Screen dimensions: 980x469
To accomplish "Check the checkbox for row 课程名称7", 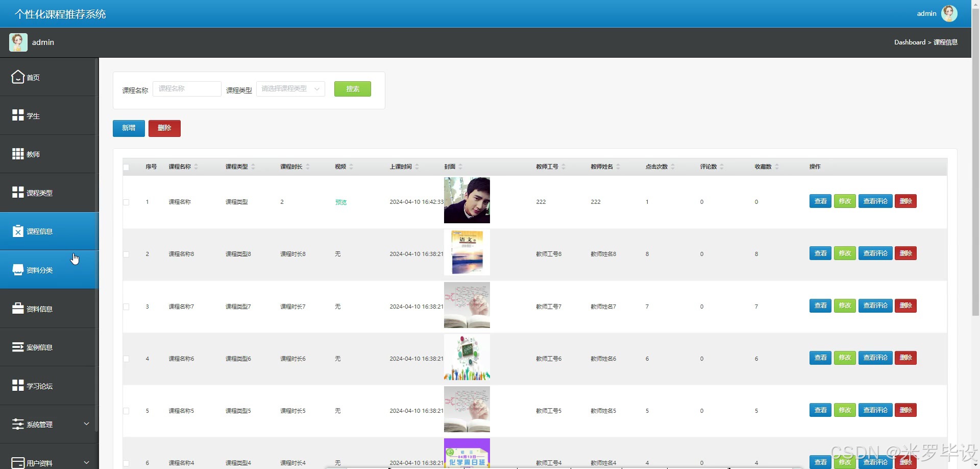I will pos(126,307).
